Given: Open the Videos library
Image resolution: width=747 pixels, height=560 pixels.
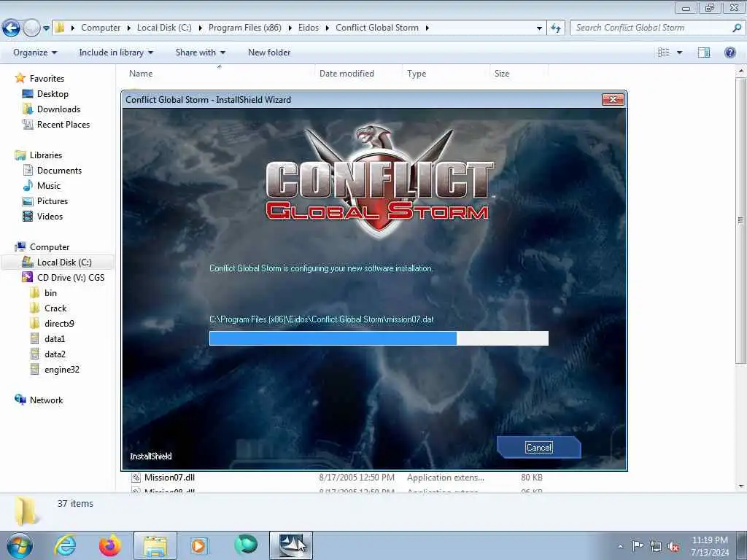Looking at the screenshot, I should click(50, 216).
